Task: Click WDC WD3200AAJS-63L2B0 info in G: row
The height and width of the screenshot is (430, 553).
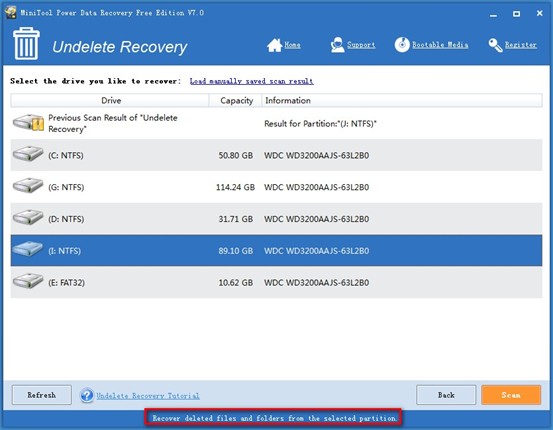Action: (x=316, y=187)
